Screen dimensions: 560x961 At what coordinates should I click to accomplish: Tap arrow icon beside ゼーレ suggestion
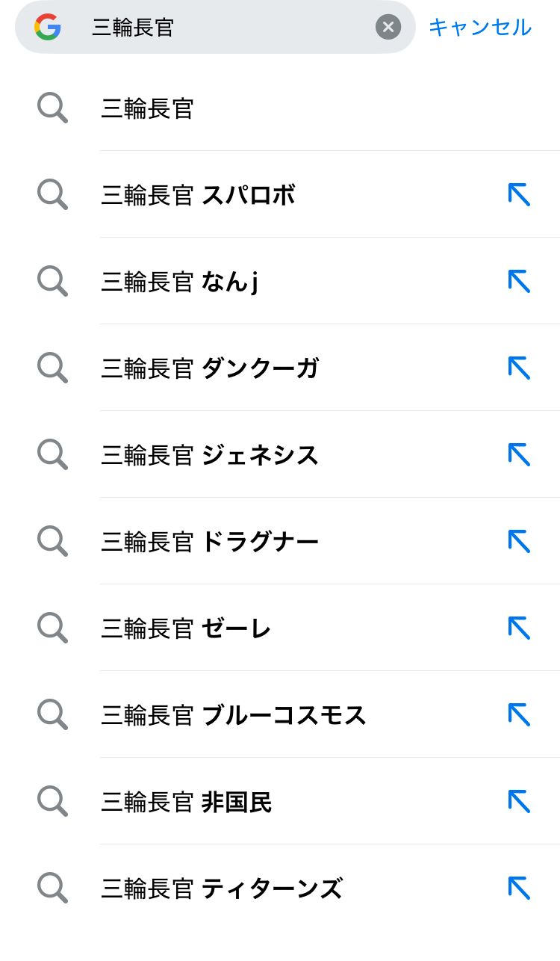click(x=519, y=628)
